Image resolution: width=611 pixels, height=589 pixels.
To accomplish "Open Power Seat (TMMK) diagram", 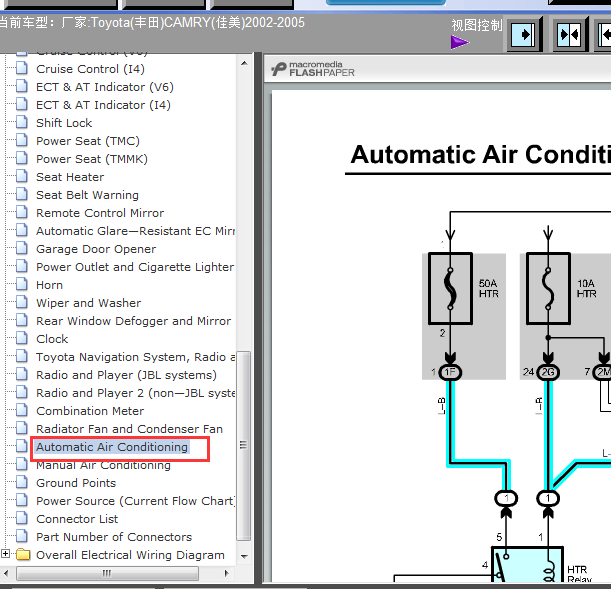I will click(x=92, y=159).
